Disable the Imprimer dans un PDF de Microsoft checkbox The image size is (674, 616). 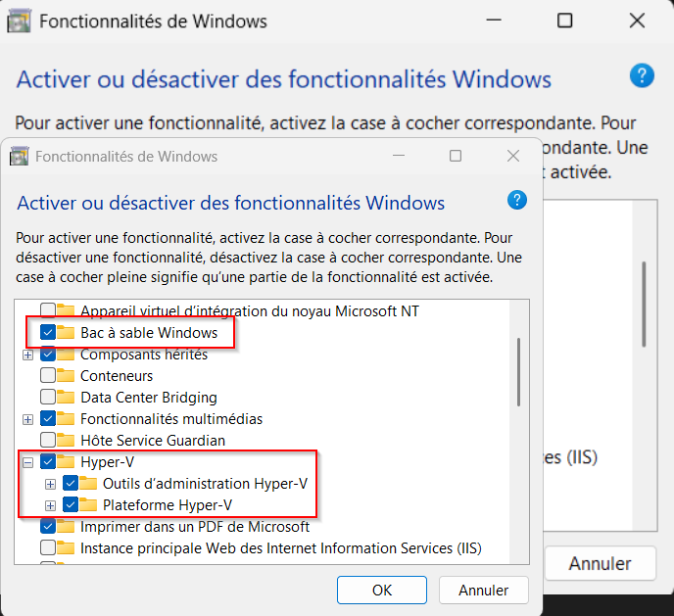(x=48, y=526)
